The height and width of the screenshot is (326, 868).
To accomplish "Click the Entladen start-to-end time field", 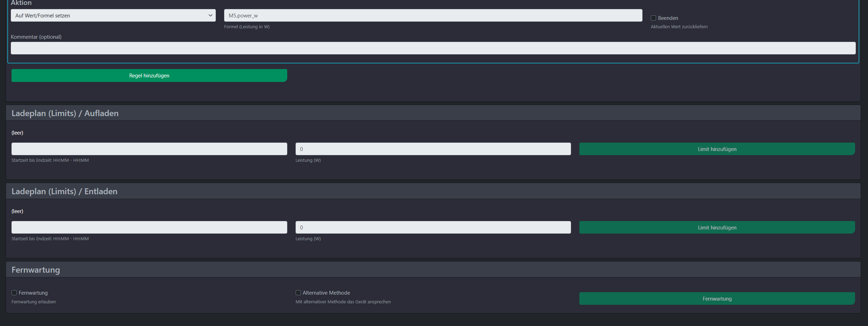I will click(149, 227).
